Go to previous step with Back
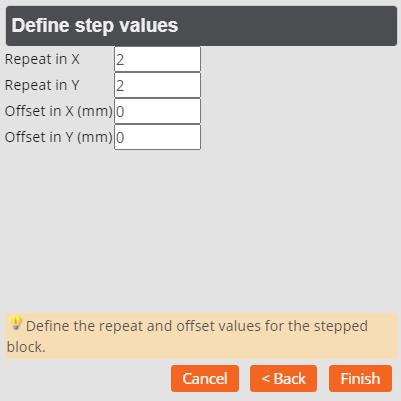Image resolution: width=401 pixels, height=401 pixels. click(283, 378)
